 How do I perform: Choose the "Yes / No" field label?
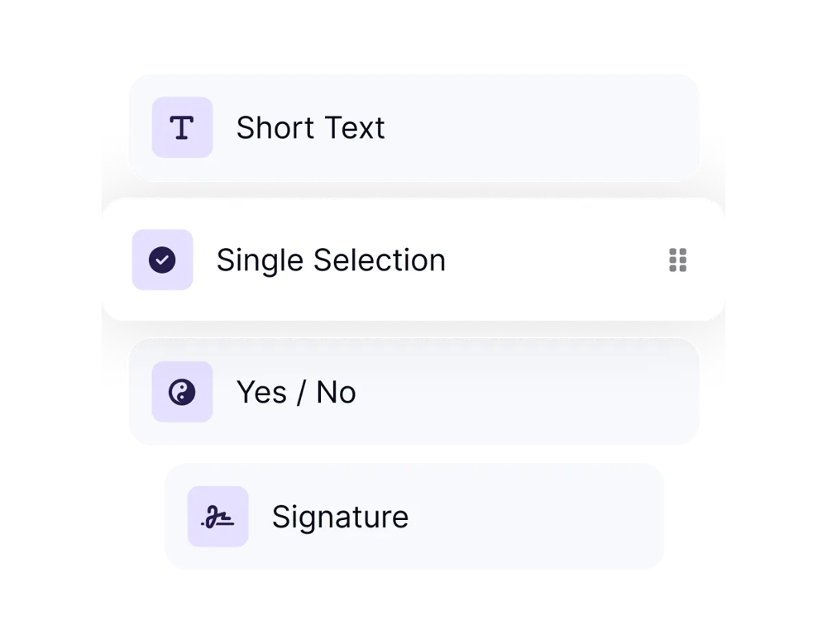(296, 393)
